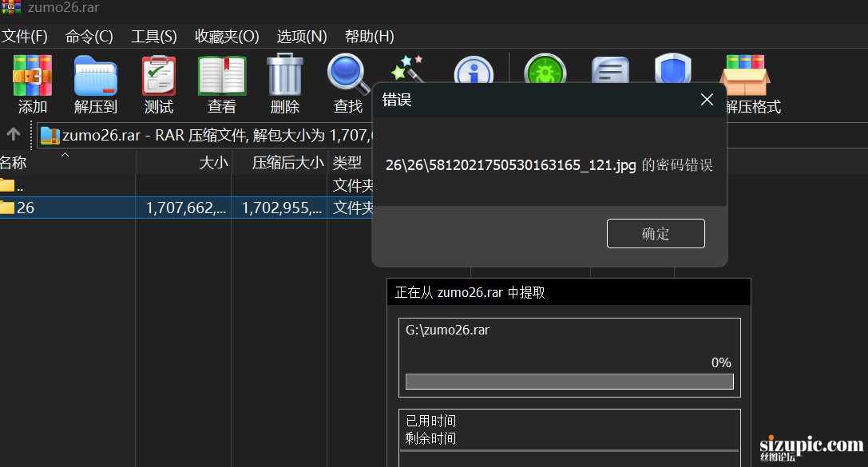
Task: Open the 帮助(H) menu
Action: pos(370,36)
